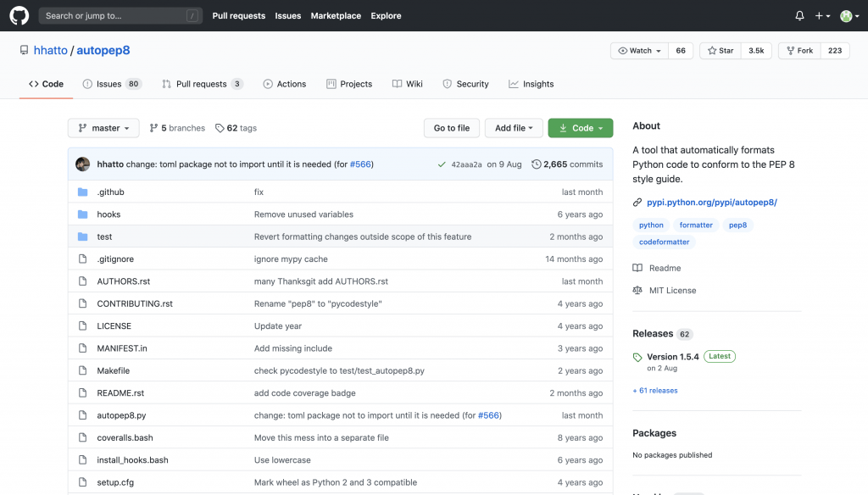Image resolution: width=868 pixels, height=495 pixels.
Task: Check the commit status checkmark icon
Action: pyautogui.click(x=441, y=164)
